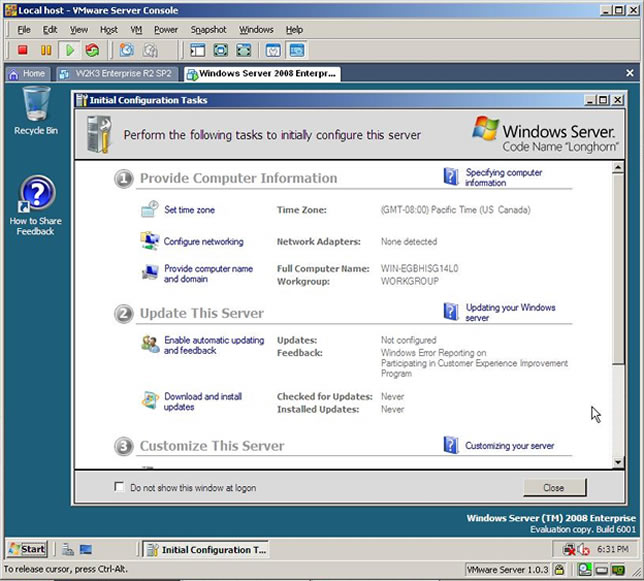
Task: Enter full screen mode from toolbar
Action: [220, 50]
